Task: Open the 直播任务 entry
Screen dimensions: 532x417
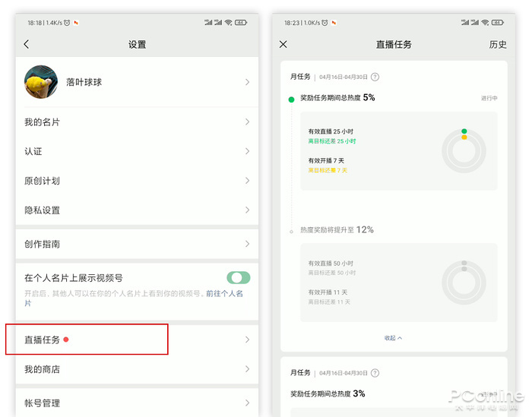Action: [x=137, y=340]
